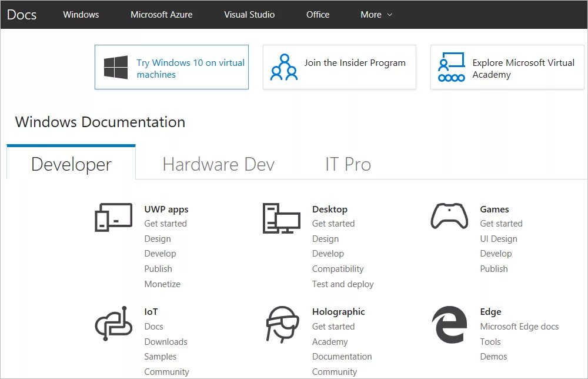
Task: Open the UWP apps heading link
Action: 166,210
